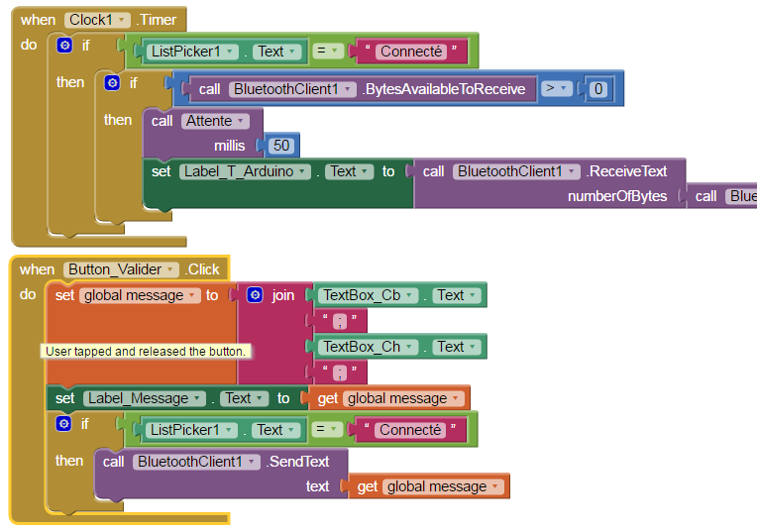Open the Text property dropdown next to the first ListPicker1
Screen dimensions: 757x532
click(x=276, y=52)
